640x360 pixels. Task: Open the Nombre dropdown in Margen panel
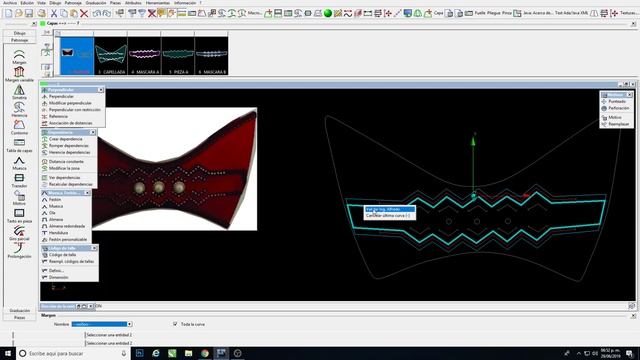(x=102, y=324)
